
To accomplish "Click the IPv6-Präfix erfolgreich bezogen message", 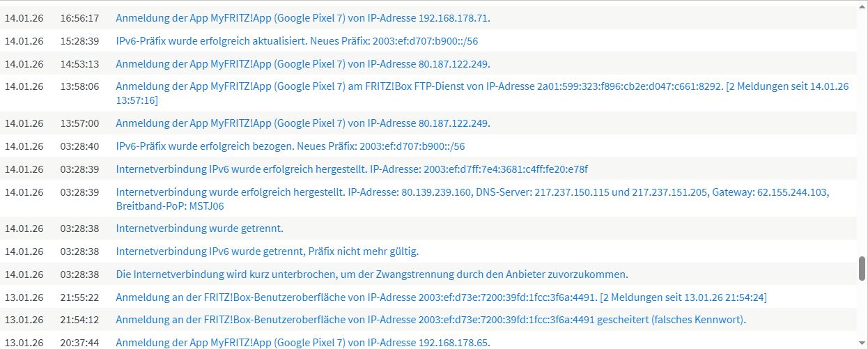I will tap(290, 146).
